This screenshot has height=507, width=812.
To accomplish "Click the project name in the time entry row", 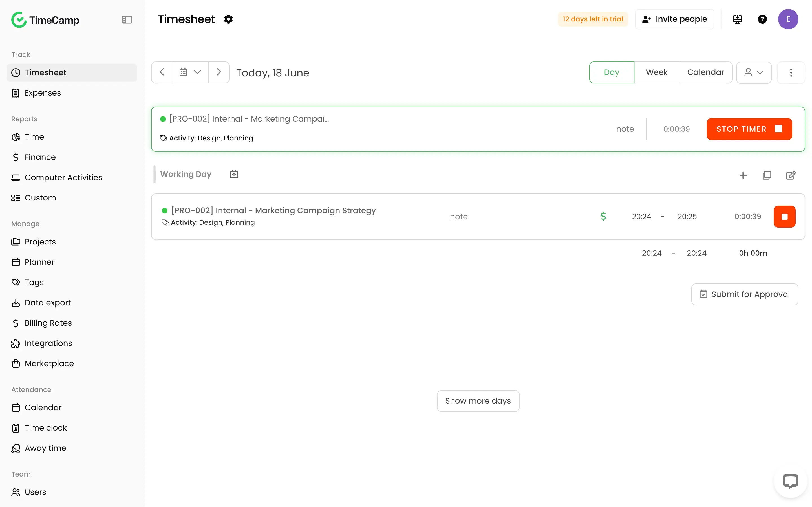I will point(273,210).
